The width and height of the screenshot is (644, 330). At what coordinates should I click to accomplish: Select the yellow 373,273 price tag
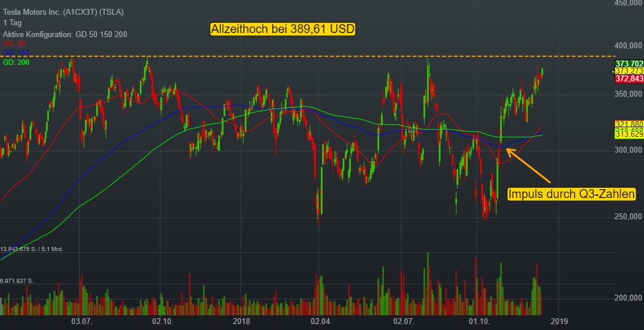[x=629, y=71]
